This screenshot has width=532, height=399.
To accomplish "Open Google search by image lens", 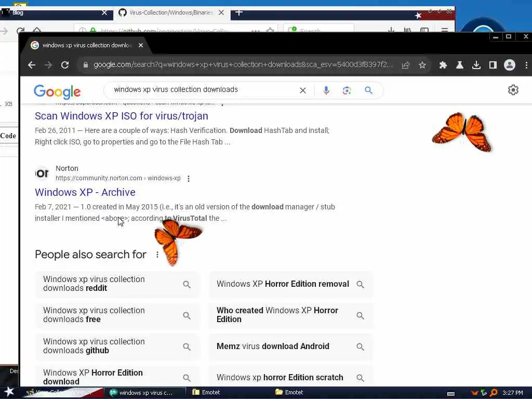I will (x=347, y=90).
